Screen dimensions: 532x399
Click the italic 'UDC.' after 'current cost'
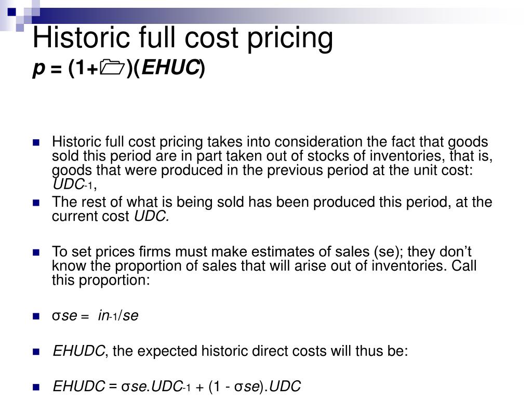coord(151,216)
